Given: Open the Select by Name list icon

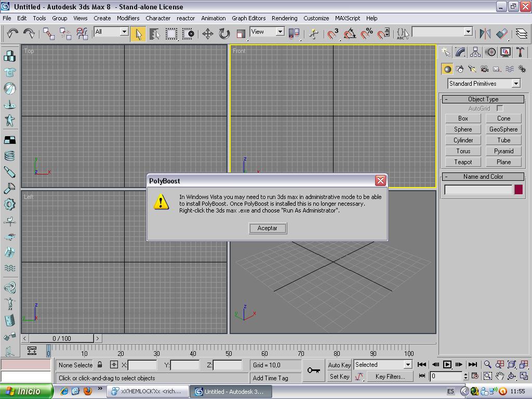Looking at the screenshot, I should click(155, 34).
